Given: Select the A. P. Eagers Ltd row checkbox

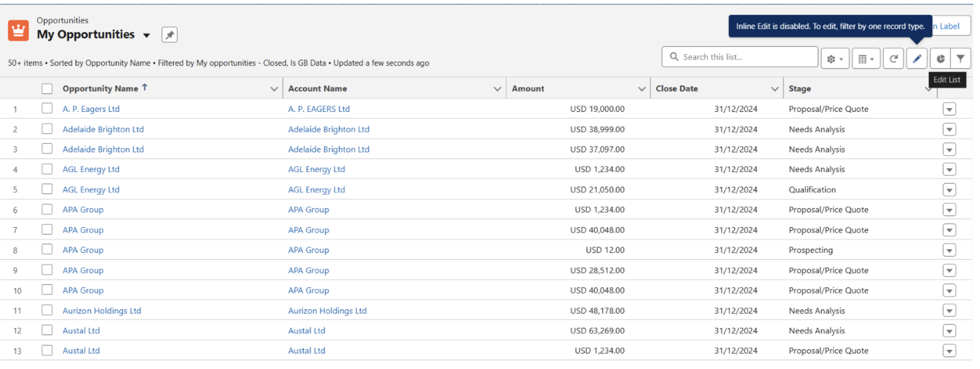Looking at the screenshot, I should [47, 109].
